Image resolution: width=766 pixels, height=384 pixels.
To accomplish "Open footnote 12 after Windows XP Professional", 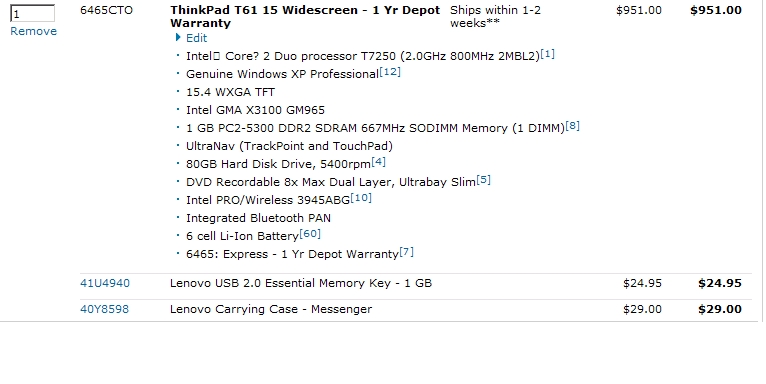I will tap(390, 72).
